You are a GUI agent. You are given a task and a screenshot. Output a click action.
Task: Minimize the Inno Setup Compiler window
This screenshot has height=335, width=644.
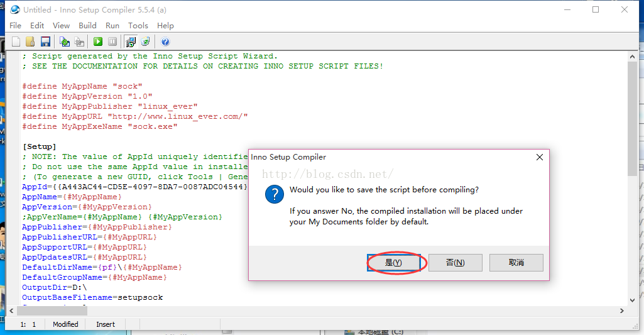coord(567,9)
